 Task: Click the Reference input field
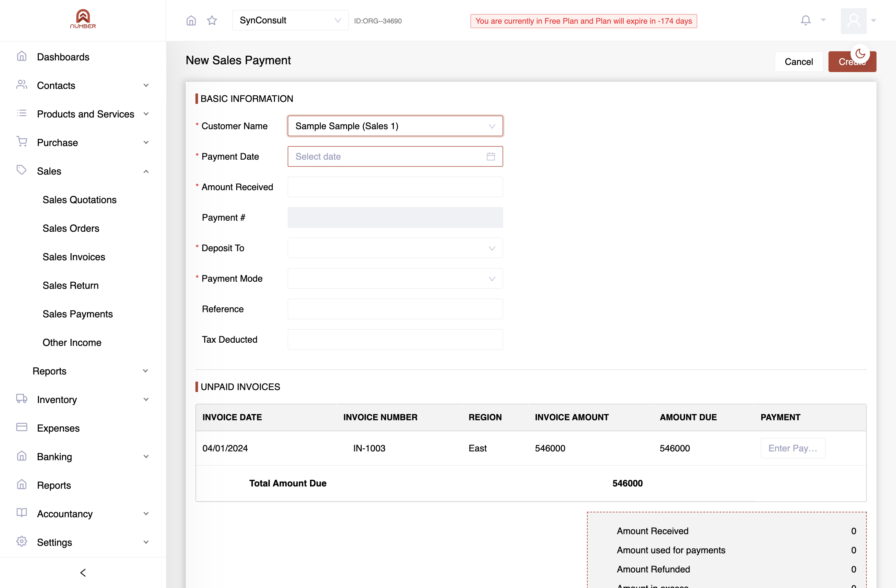pos(395,309)
